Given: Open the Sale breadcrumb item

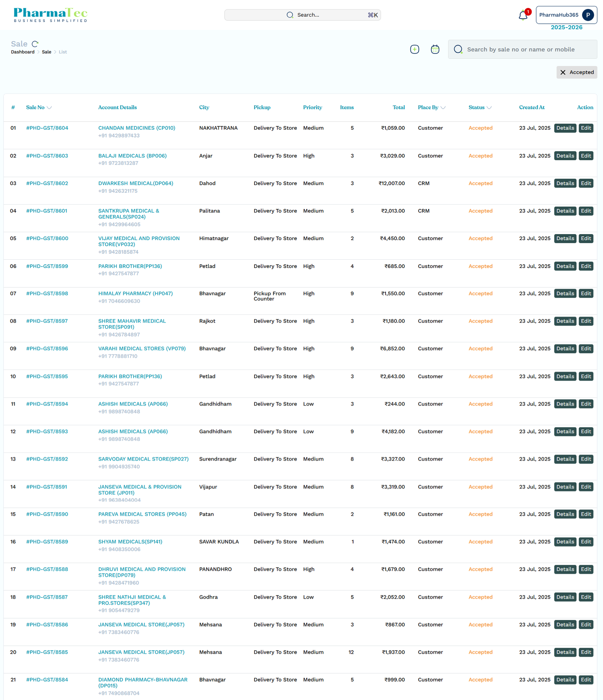Looking at the screenshot, I should (x=47, y=52).
